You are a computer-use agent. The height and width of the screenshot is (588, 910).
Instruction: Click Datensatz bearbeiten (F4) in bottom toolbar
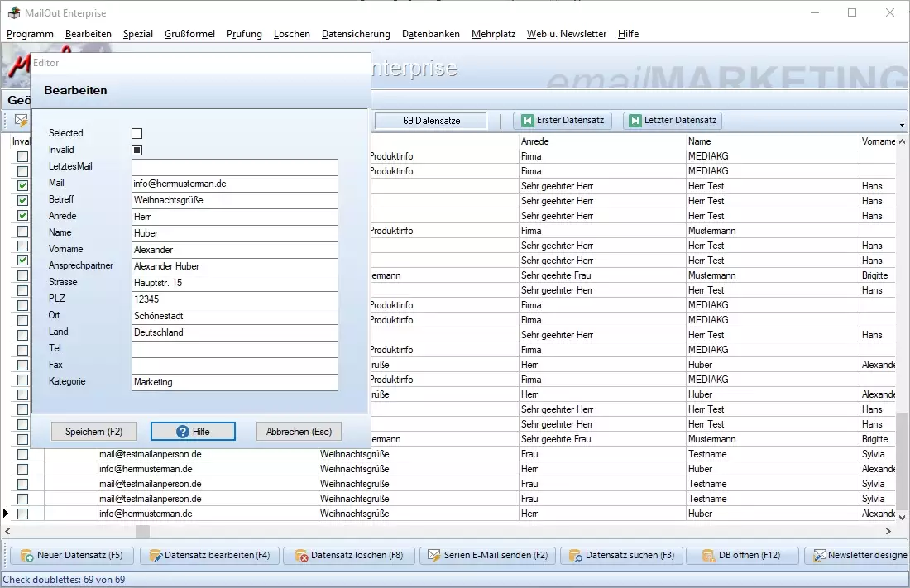tap(210, 556)
